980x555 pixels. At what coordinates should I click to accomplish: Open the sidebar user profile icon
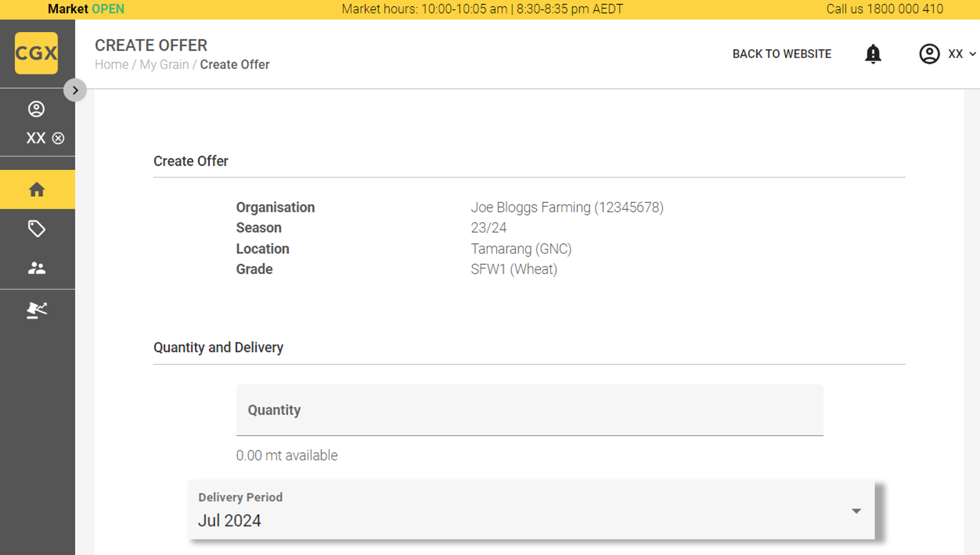[x=36, y=109]
